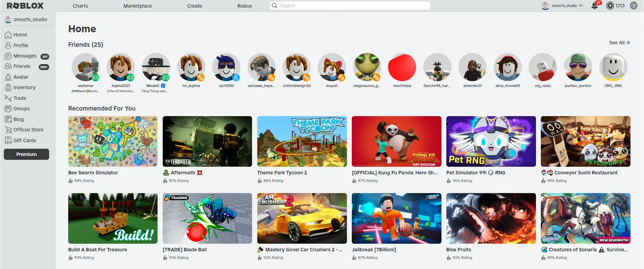The image size is (644, 269).
Task: Click omochi_studio avatar in top bar
Action: click(x=545, y=6)
